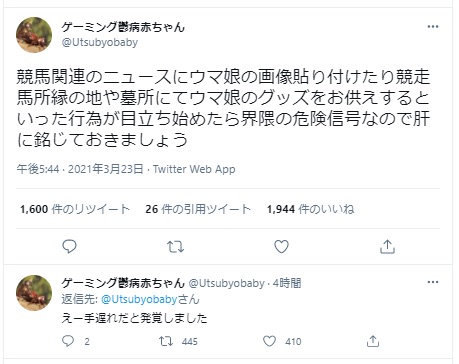
Task: Like the main tweet with the heart icon
Action: (x=281, y=247)
